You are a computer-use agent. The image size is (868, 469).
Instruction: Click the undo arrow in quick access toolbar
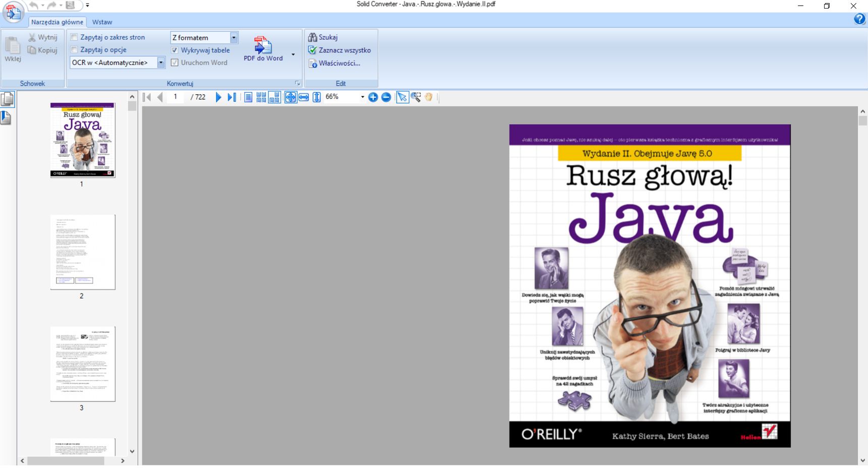34,5
